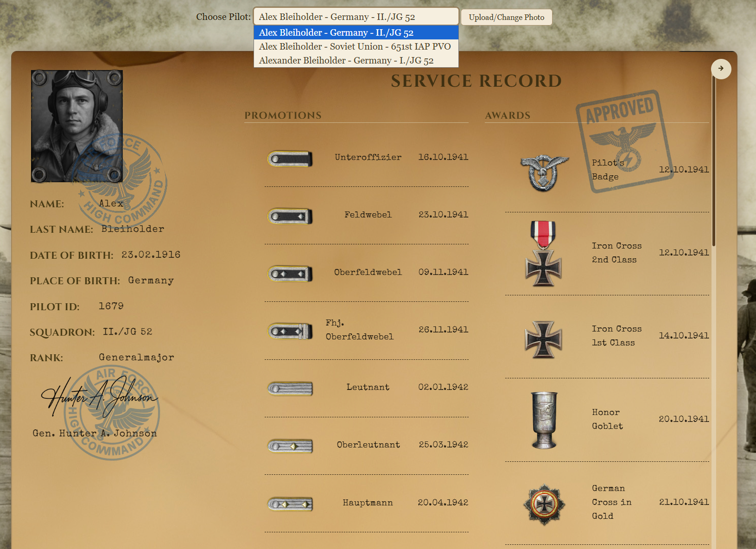This screenshot has width=756, height=549.
Task: Click the Feldwebel rank name text
Action: point(368,215)
